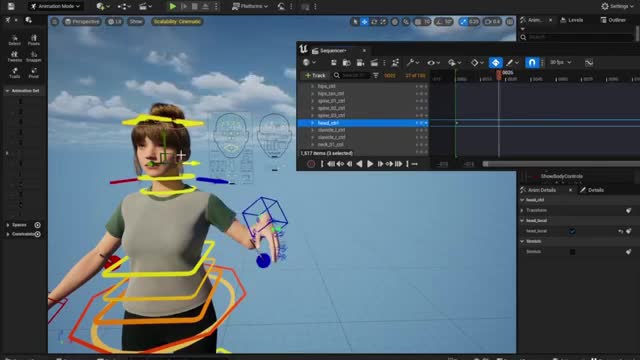Open the Animation Mode dropdown
This screenshot has height=360, width=640.
click(x=56, y=6)
